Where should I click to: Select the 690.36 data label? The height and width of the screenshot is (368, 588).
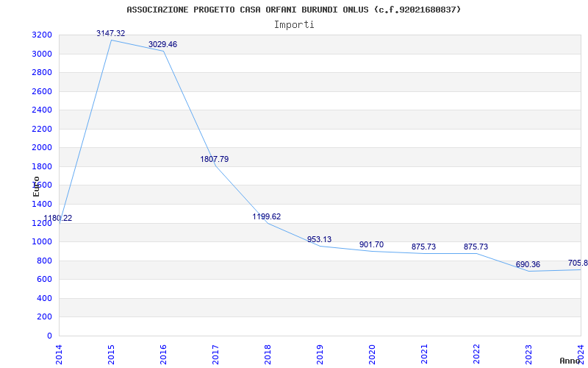(528, 265)
